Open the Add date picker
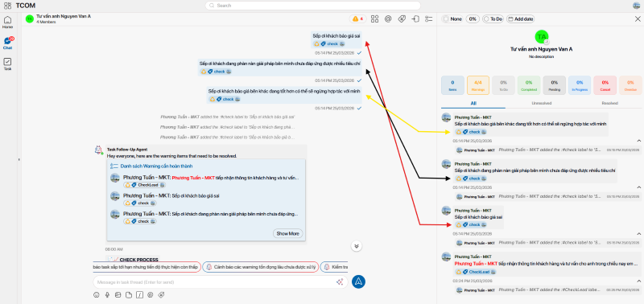 tap(520, 18)
